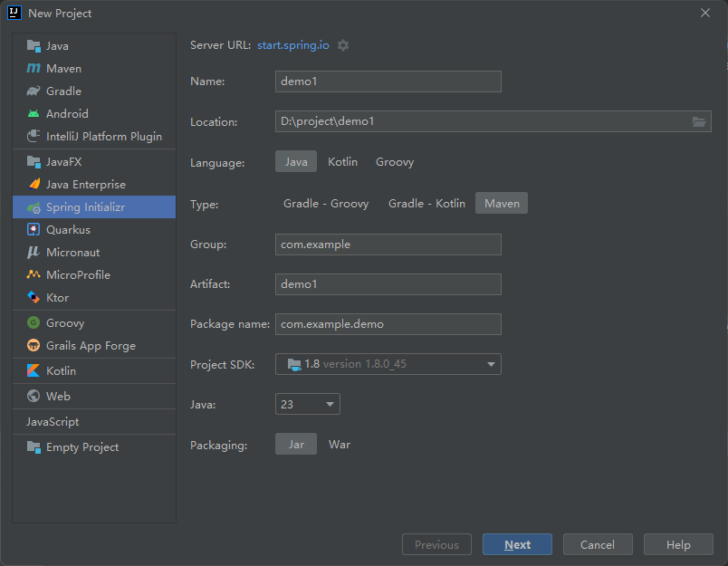Expand the Java version dropdown
This screenshot has width=728, height=566.
click(308, 405)
